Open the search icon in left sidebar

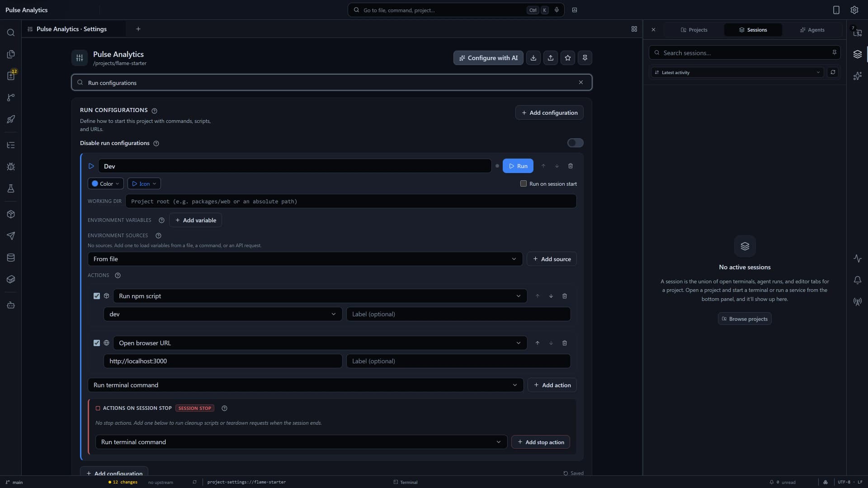11,33
